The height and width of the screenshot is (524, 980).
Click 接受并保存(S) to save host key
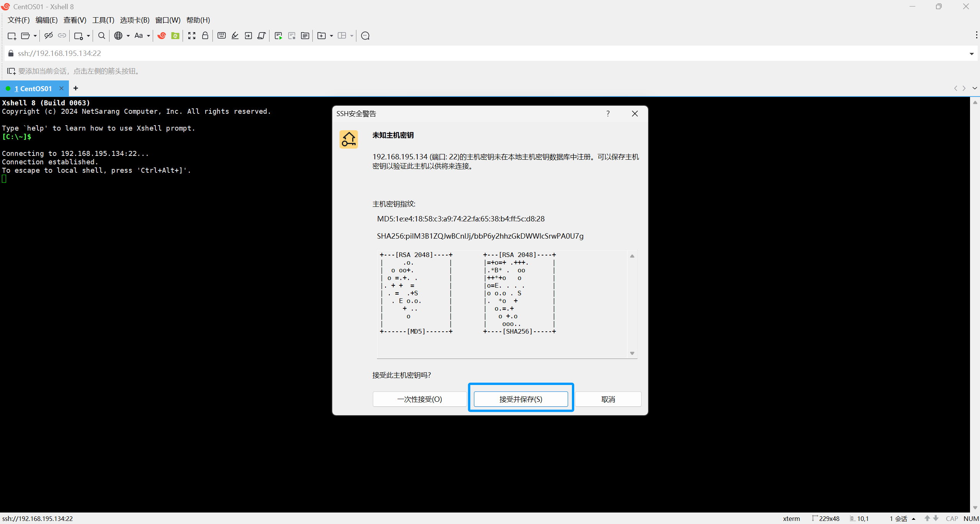point(521,399)
